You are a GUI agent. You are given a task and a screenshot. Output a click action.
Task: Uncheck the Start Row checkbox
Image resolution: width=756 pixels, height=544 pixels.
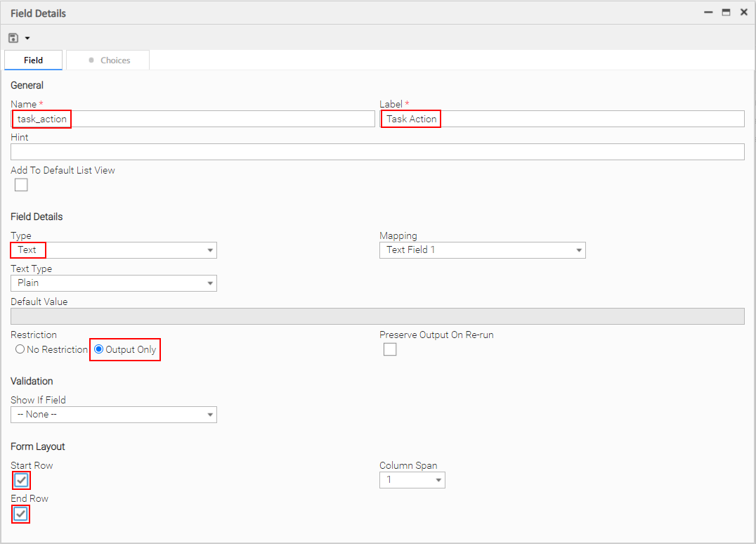point(21,481)
